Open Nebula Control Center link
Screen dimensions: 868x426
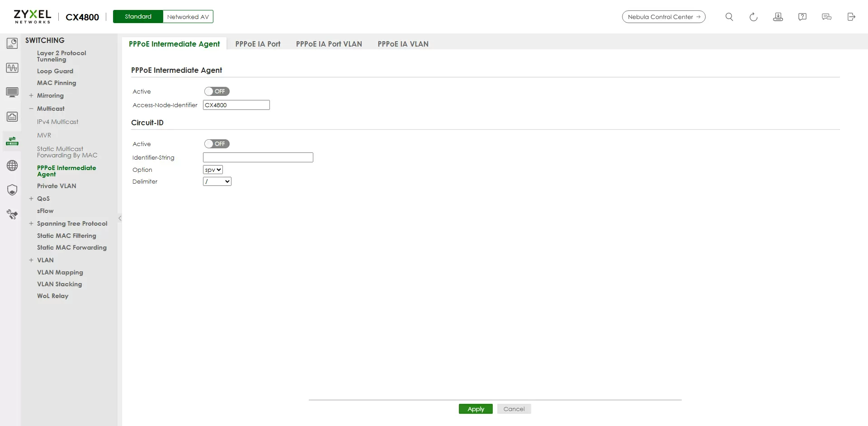click(x=663, y=17)
